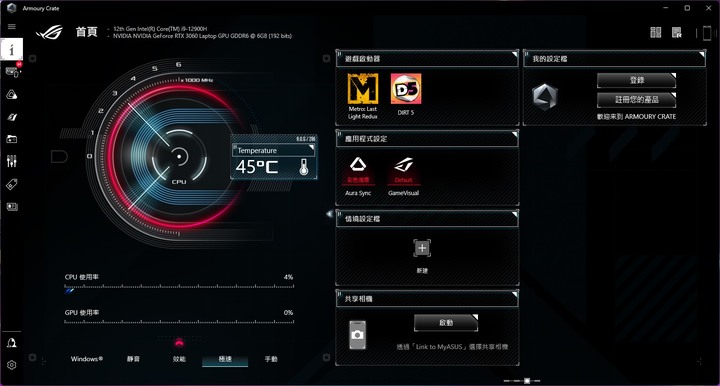
Task: Collapse side panel using left arrow
Action: pos(329,214)
